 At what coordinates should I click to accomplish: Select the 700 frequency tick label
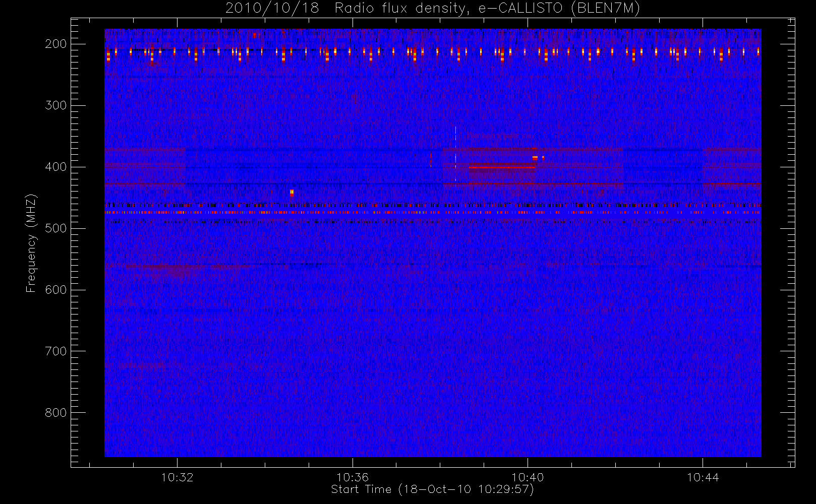[x=56, y=351]
